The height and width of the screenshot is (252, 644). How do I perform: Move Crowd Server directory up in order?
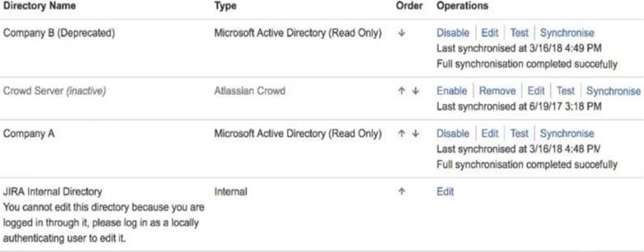click(x=402, y=91)
